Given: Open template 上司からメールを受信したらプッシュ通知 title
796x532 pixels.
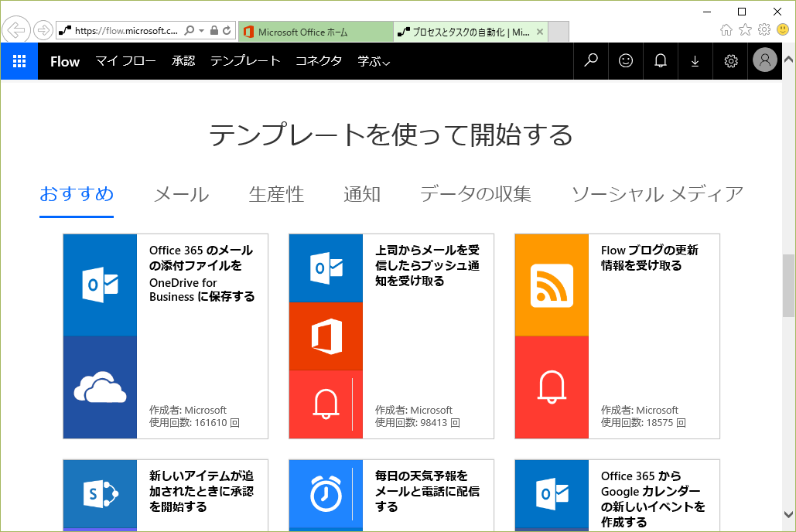Looking at the screenshot, I should (x=428, y=265).
